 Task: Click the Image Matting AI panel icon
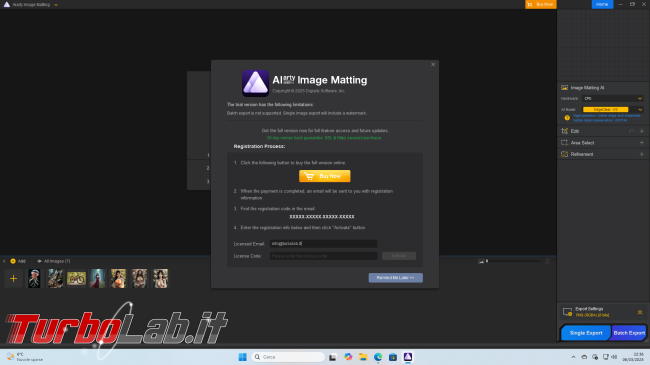click(x=564, y=88)
